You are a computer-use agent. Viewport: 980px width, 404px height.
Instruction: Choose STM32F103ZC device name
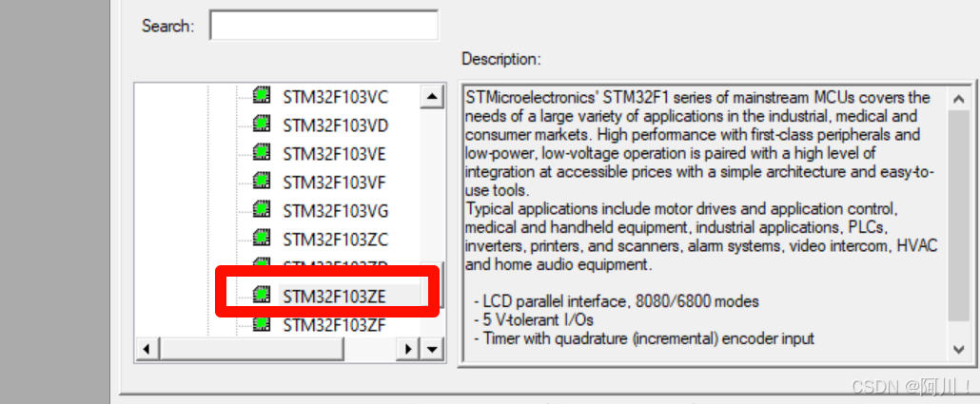click(x=335, y=240)
